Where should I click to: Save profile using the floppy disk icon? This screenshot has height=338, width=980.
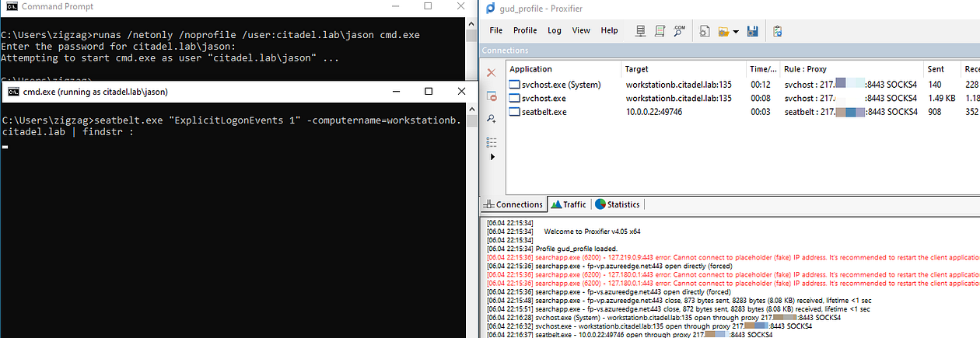coord(752,31)
